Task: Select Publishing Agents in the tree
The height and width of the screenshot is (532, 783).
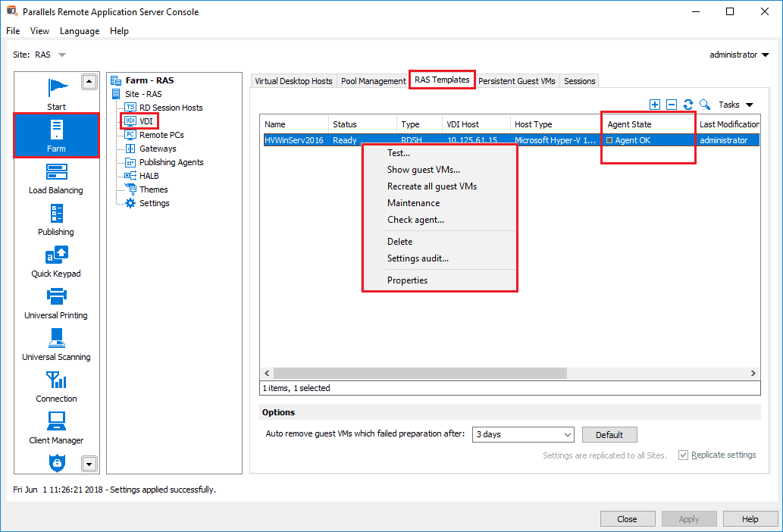Action: [171, 162]
